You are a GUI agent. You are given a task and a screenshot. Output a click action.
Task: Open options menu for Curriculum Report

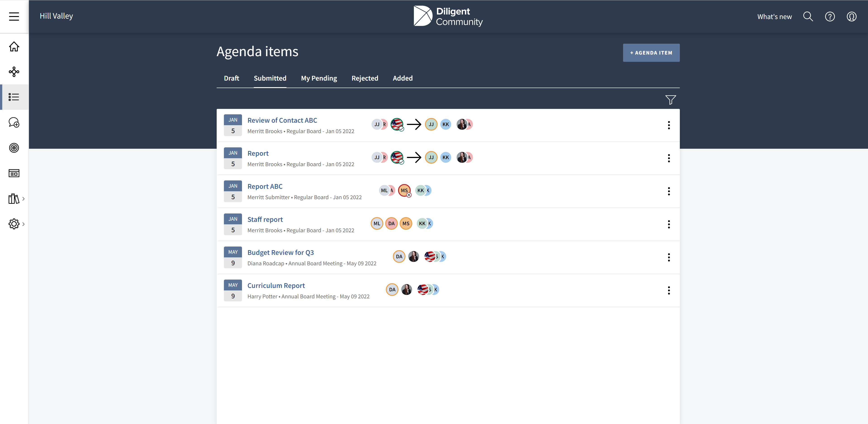pos(669,290)
